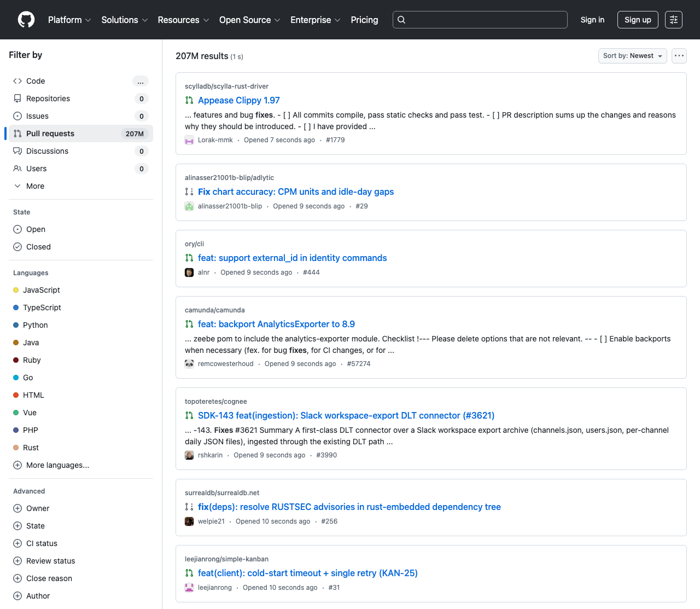Image resolution: width=700 pixels, height=609 pixels.
Task: Filter results by JavaScript language
Action: coord(81,290)
